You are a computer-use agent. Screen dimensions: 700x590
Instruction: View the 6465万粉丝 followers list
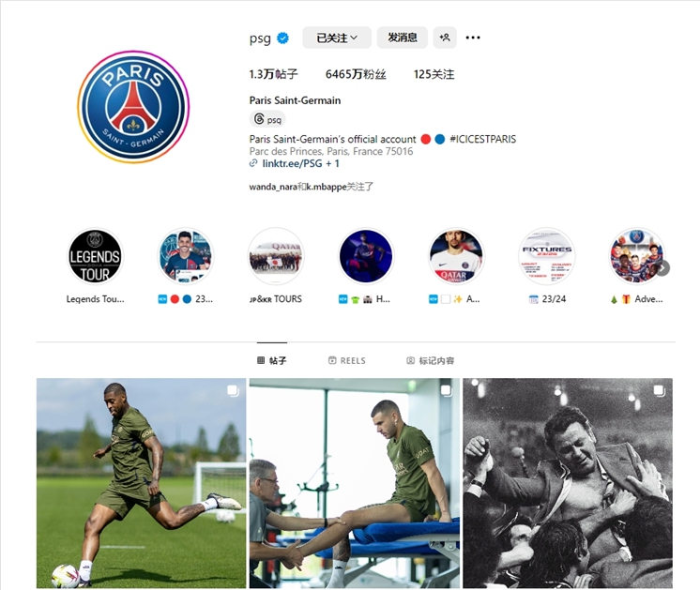(x=356, y=74)
